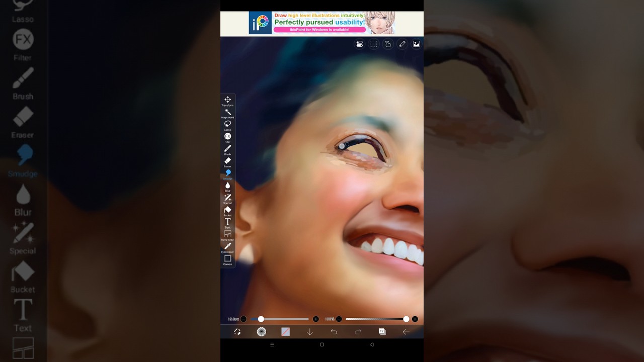Image resolution: width=644 pixels, height=362 pixels.
Task: Select the Transform tool
Action: tap(227, 101)
